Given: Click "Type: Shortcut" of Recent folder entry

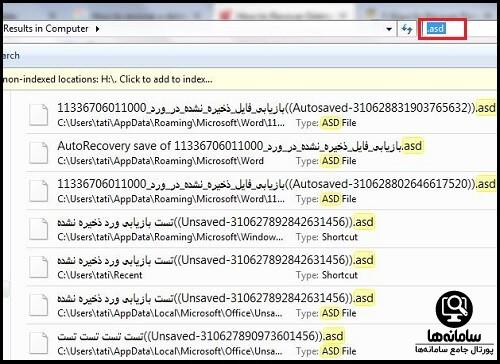Looking at the screenshot, I should 327,275.
